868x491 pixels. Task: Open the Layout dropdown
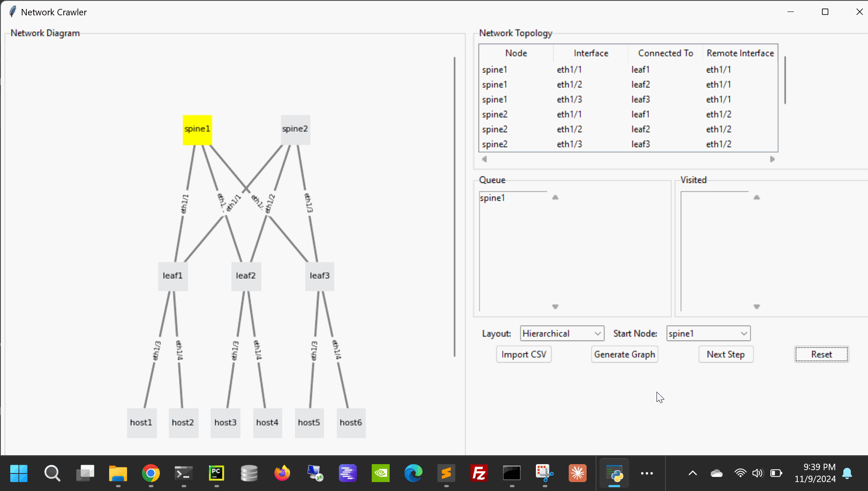(561, 333)
